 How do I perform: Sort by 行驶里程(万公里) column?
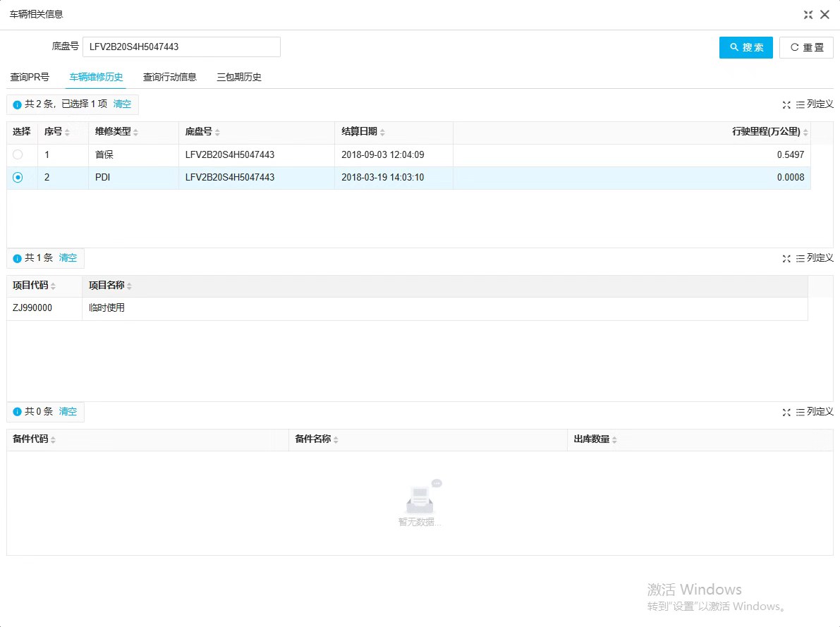pos(805,133)
